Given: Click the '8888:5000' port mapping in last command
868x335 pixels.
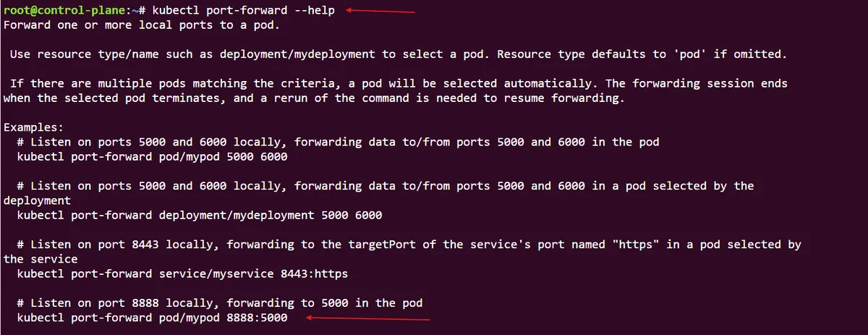Looking at the screenshot, I should click(257, 318).
